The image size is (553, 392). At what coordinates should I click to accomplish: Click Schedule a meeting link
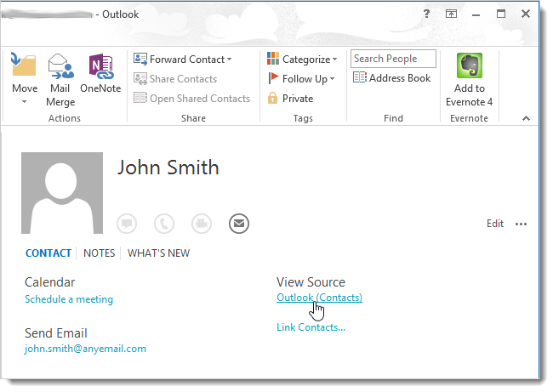[69, 299]
